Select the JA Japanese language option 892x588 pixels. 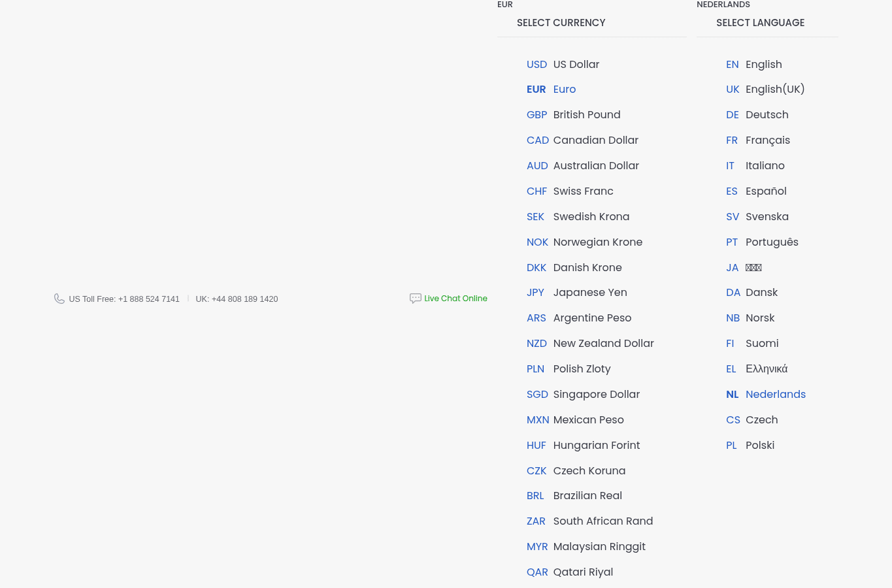(x=744, y=268)
